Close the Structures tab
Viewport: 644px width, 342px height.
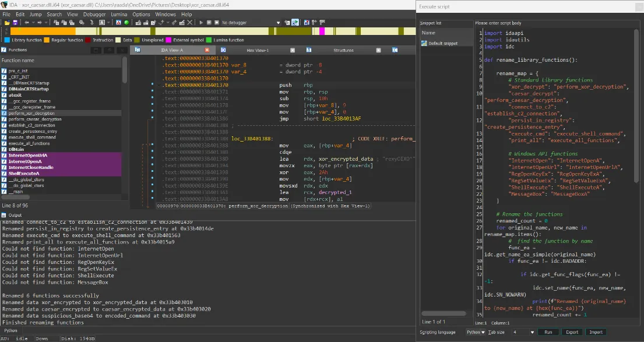378,50
